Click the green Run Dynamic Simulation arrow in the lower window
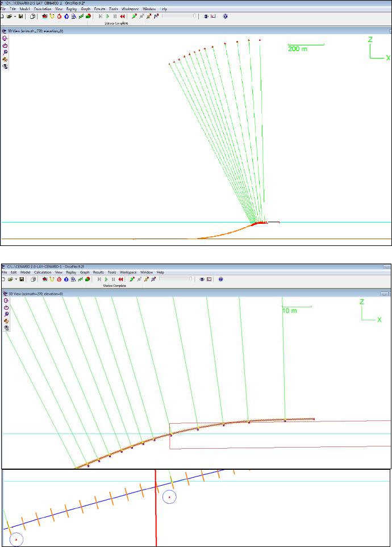The image size is (392, 547). [x=107, y=279]
